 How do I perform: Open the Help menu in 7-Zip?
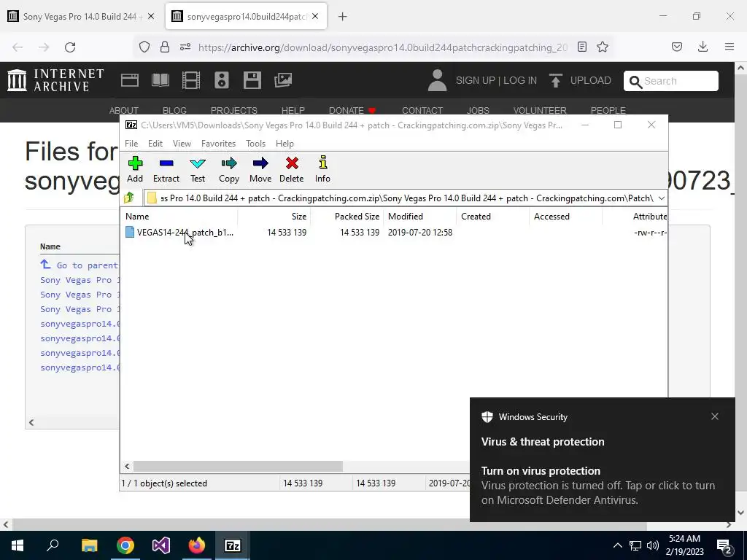pyautogui.click(x=285, y=144)
